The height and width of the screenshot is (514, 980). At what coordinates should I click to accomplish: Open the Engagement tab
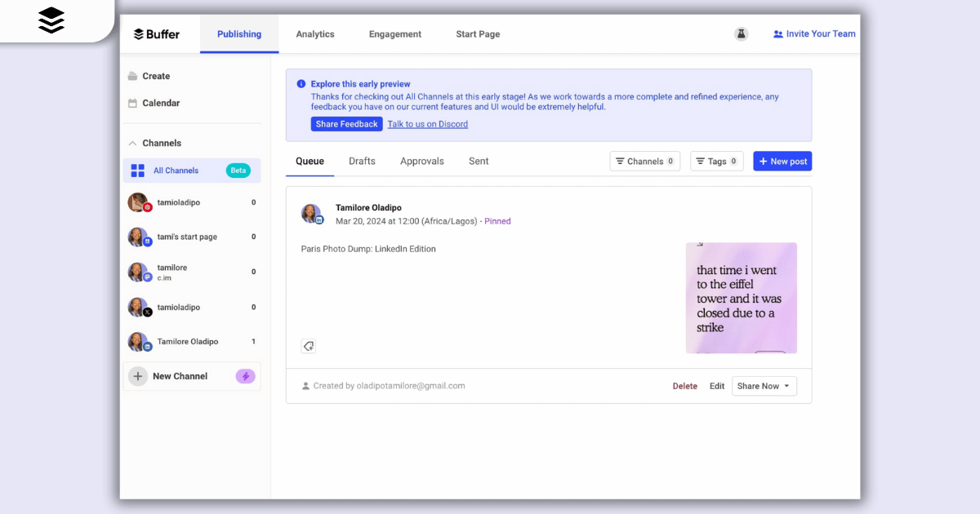395,34
